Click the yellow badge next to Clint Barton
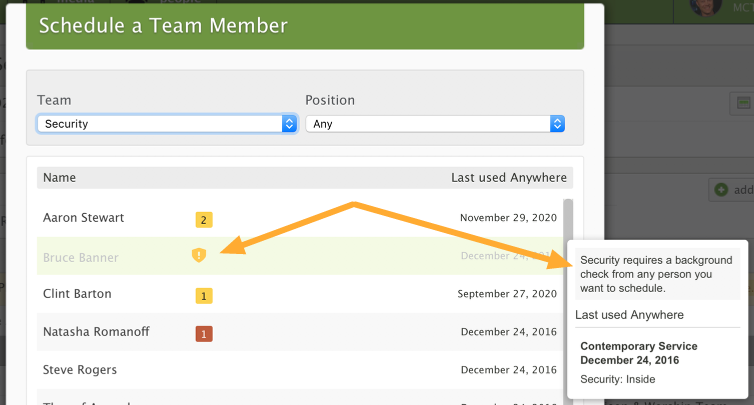 (x=204, y=296)
